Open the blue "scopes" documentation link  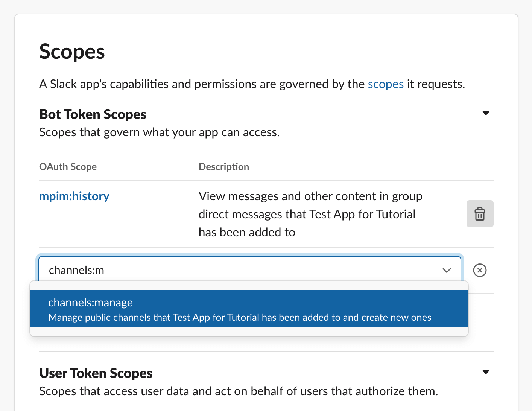[385, 84]
